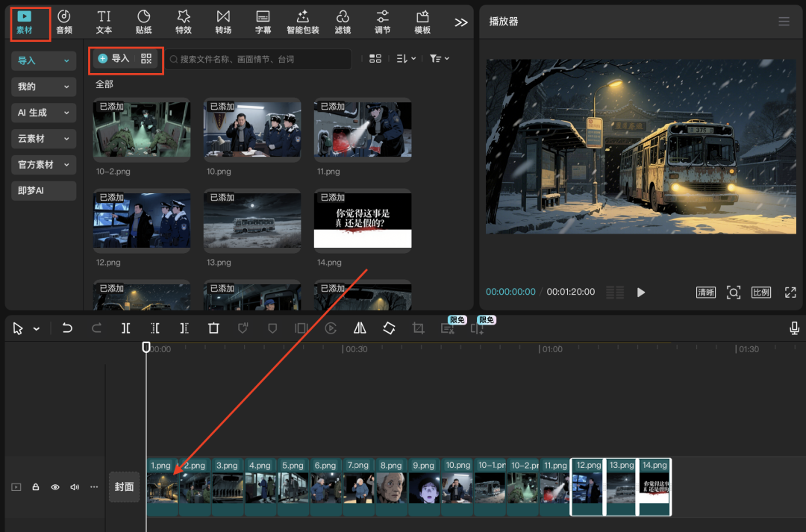The width and height of the screenshot is (806, 532).
Task: Click the undo arrow in timeline toolbar
Action: click(67, 328)
